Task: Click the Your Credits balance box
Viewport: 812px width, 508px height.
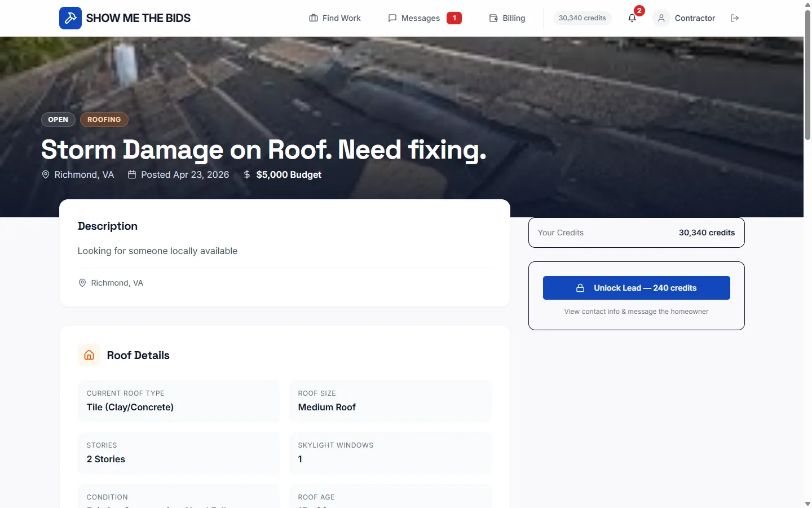Action: click(x=637, y=233)
